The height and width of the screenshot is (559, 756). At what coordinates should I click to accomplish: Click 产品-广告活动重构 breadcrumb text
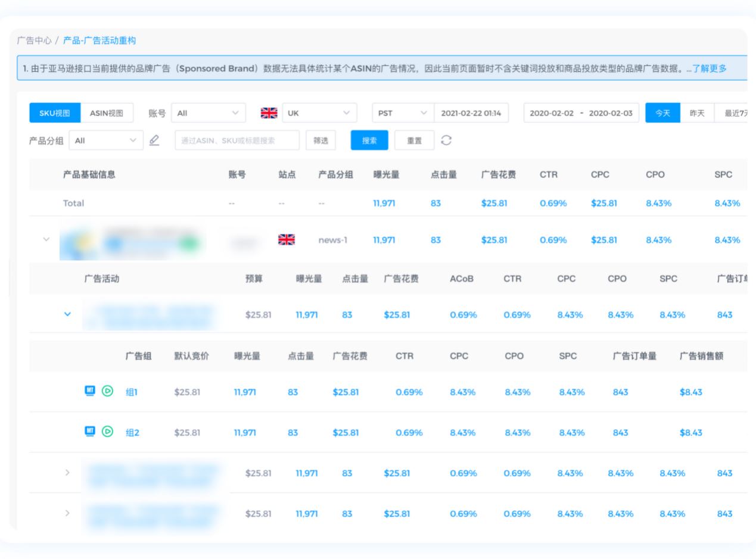[x=99, y=40]
